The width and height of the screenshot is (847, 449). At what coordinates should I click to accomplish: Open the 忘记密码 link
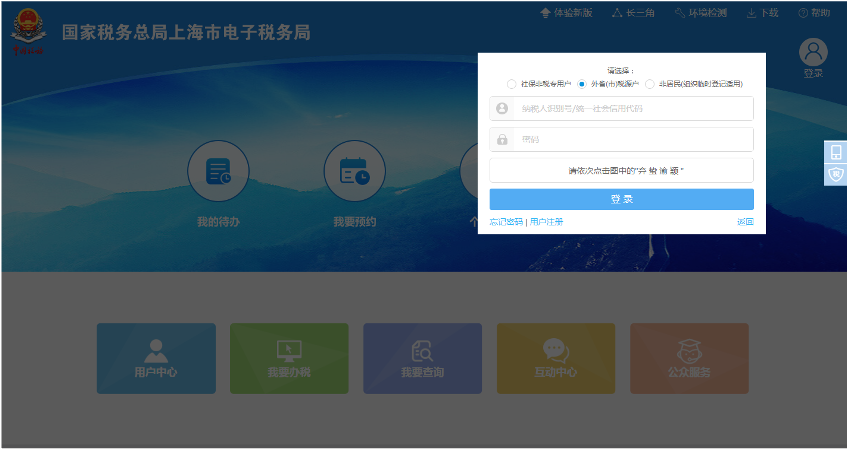tap(506, 222)
